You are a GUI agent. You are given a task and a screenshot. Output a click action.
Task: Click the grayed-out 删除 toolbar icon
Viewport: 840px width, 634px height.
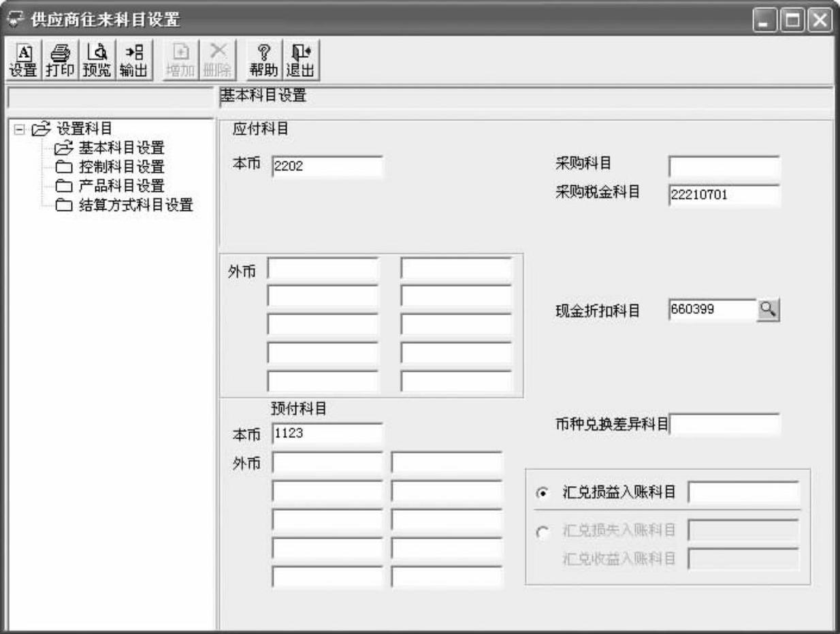(x=218, y=61)
